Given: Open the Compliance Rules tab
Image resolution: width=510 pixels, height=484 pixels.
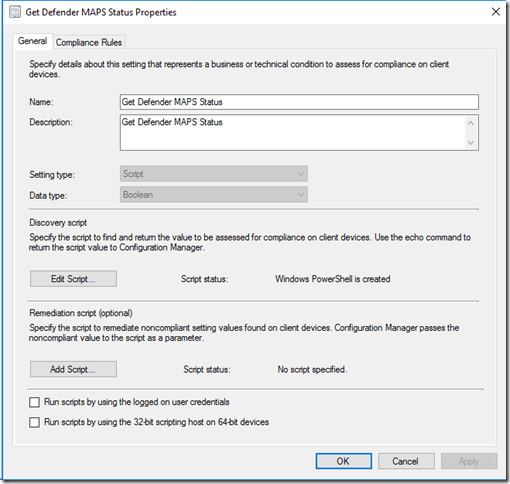Looking at the screenshot, I should tap(89, 42).
